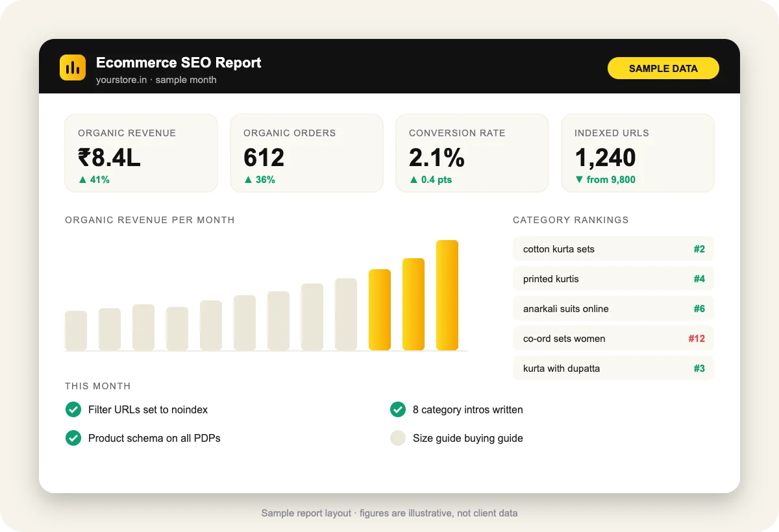Toggle check for Product schema on all PDPs
The height and width of the screenshot is (532, 779).
[x=73, y=438]
